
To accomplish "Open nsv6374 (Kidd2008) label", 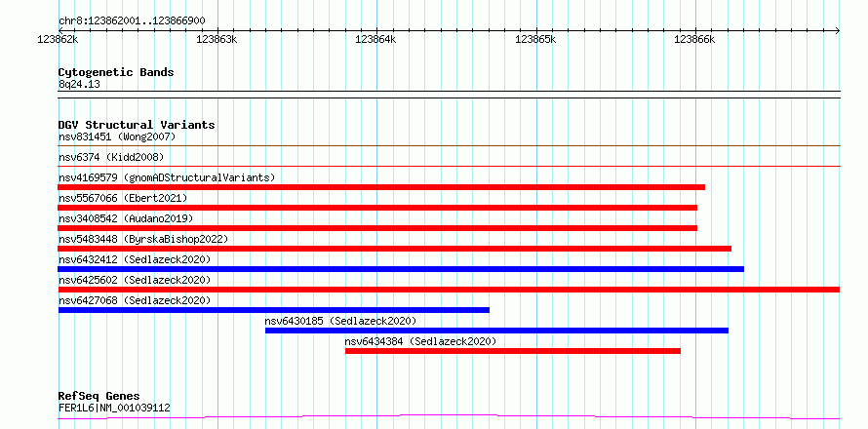I will pyautogui.click(x=111, y=157).
